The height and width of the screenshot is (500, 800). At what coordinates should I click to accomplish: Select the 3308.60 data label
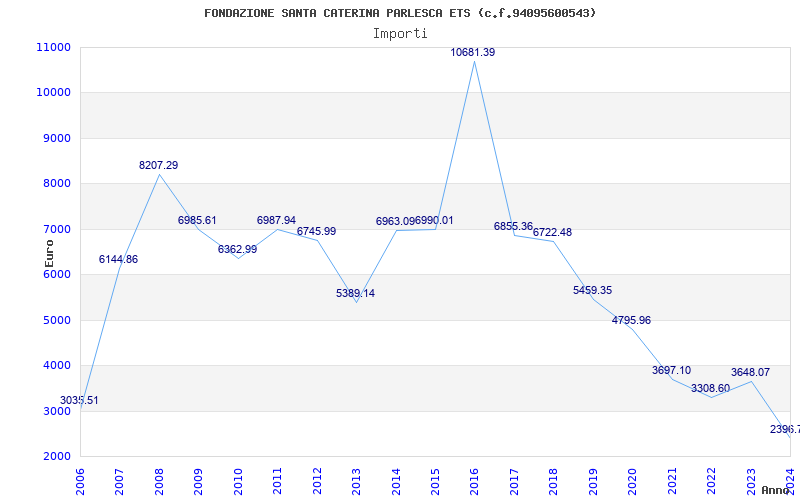tap(711, 388)
